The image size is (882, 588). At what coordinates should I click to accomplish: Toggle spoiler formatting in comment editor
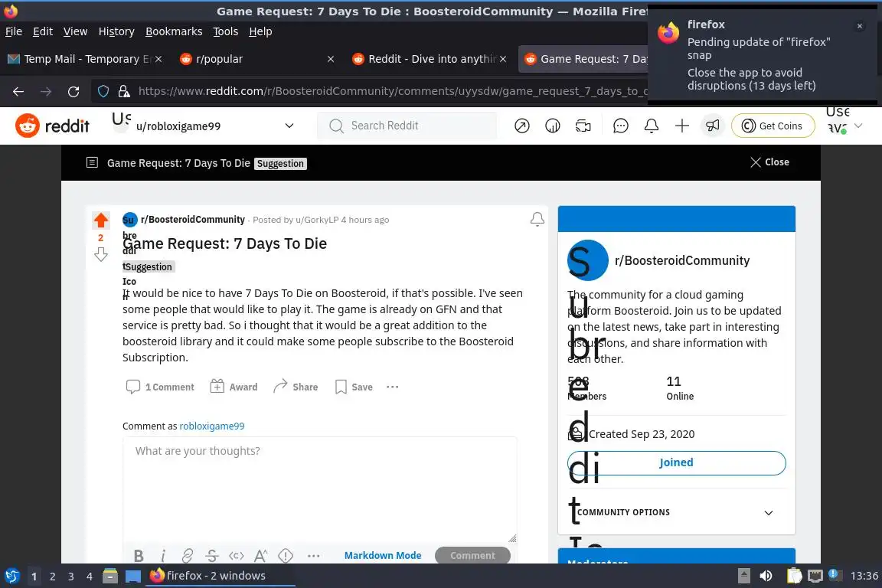[285, 556]
